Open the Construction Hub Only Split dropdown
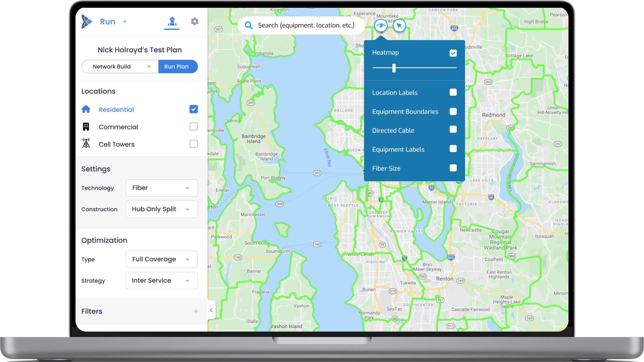644x362 pixels. [162, 209]
